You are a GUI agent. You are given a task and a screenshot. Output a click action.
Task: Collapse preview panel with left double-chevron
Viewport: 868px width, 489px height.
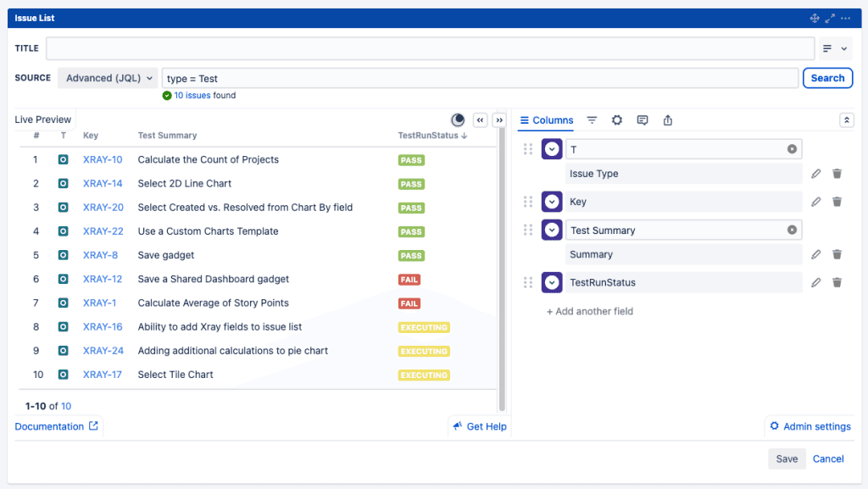coord(481,120)
